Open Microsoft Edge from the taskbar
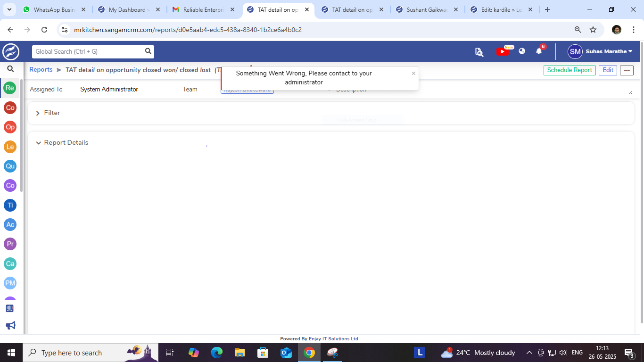The image size is (644, 362). 216,353
